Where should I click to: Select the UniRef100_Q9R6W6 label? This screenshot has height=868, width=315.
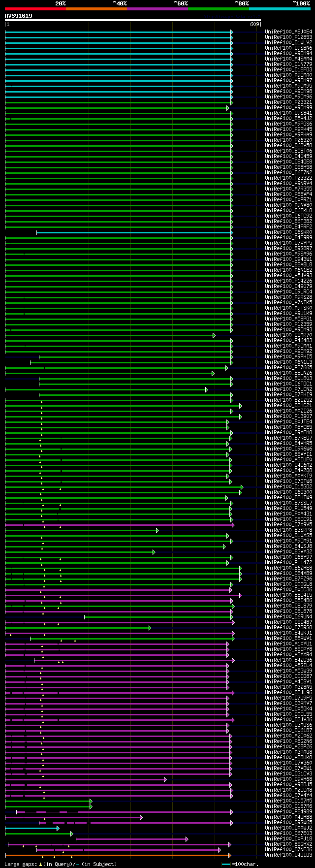coord(288,449)
